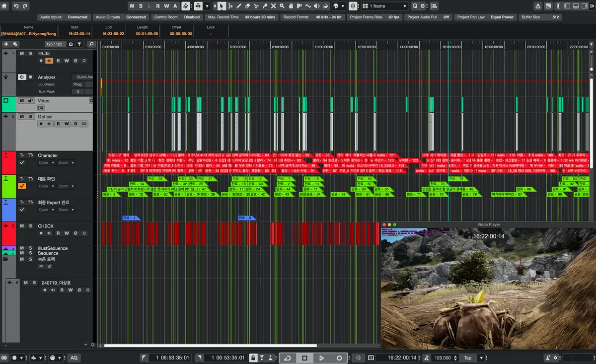The image size is (596, 364).
Task: Open Cycle dropdown on Character track
Action: pos(45,162)
